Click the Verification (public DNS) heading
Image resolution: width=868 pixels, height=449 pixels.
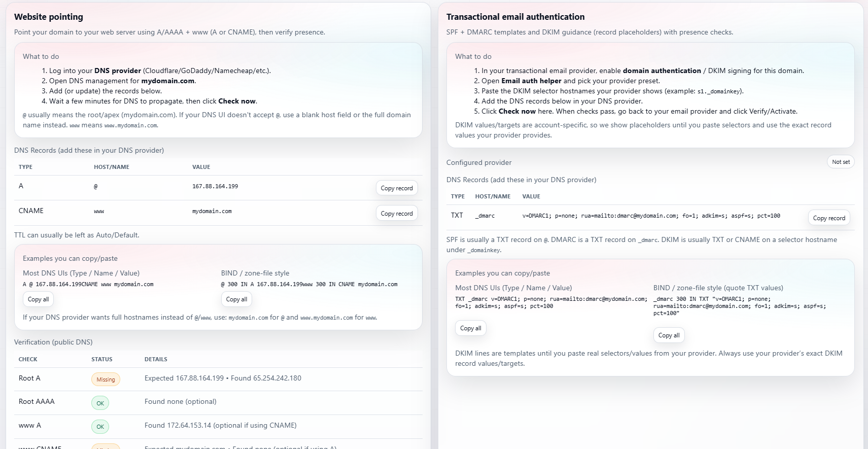[53, 342]
